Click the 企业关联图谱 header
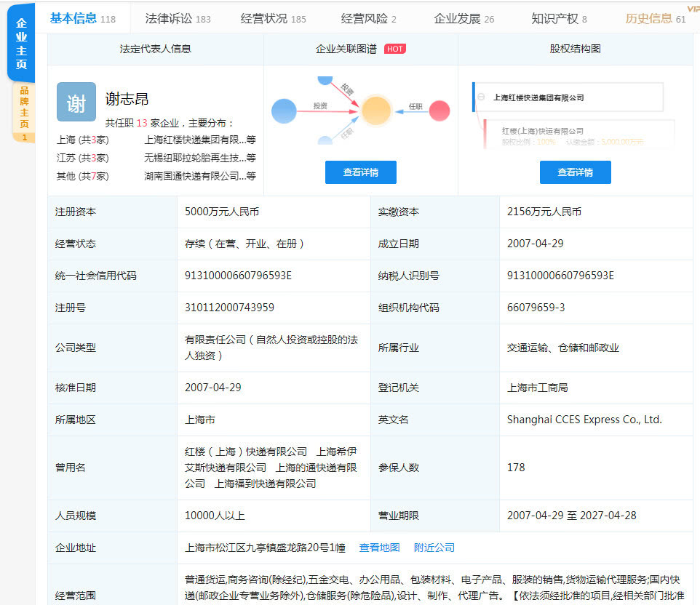Viewport: 700px width, 605px height. coord(346,49)
